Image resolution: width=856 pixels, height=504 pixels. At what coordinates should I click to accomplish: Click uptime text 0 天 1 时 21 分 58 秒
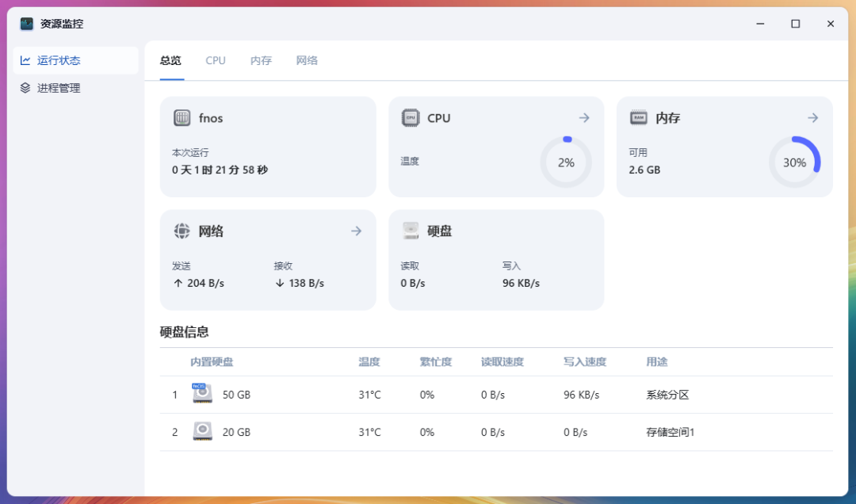(220, 170)
